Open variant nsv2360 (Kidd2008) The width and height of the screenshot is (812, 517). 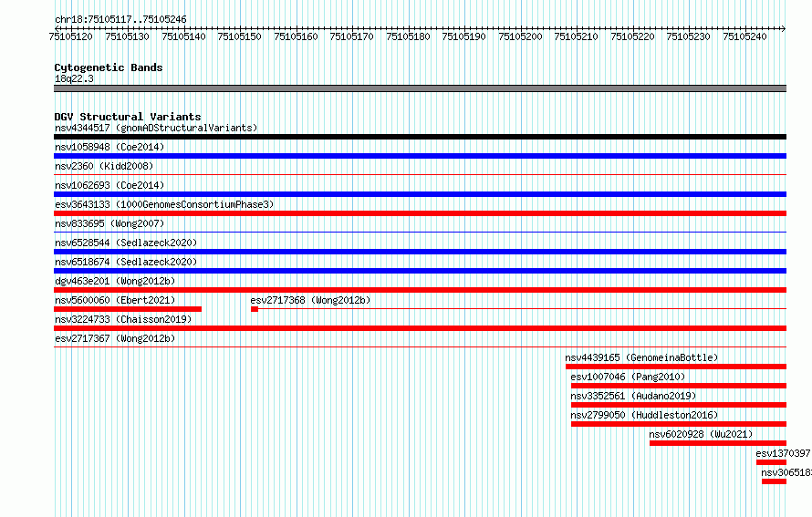click(104, 166)
